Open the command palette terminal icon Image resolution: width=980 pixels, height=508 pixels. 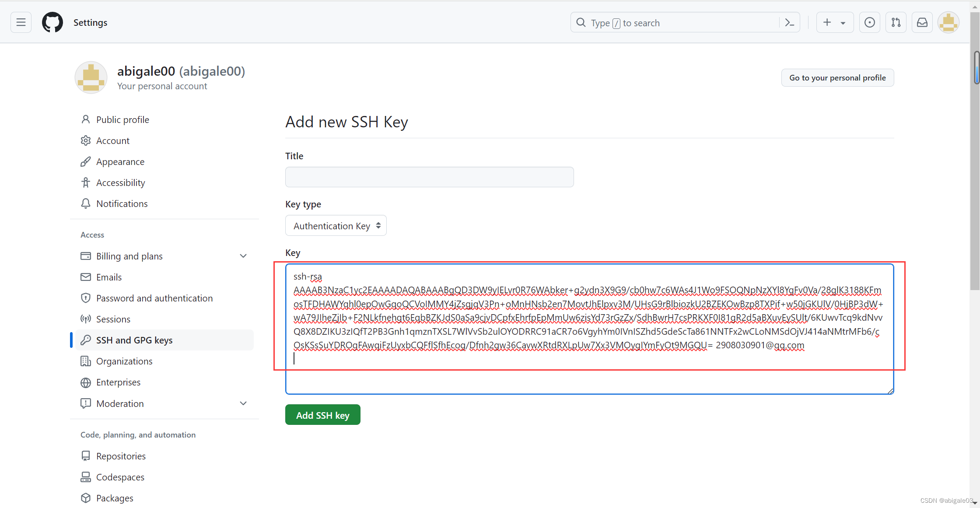pyautogui.click(x=789, y=22)
